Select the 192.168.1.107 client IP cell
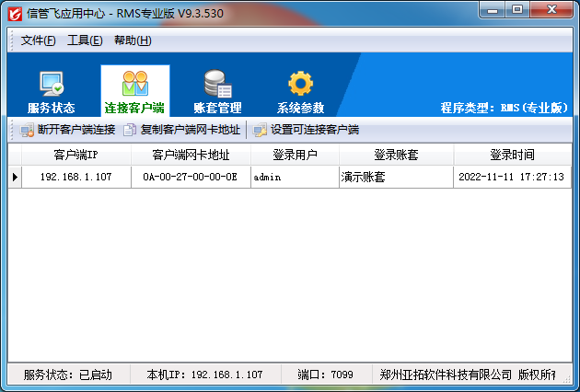This screenshot has height=392, width=580. (x=75, y=177)
